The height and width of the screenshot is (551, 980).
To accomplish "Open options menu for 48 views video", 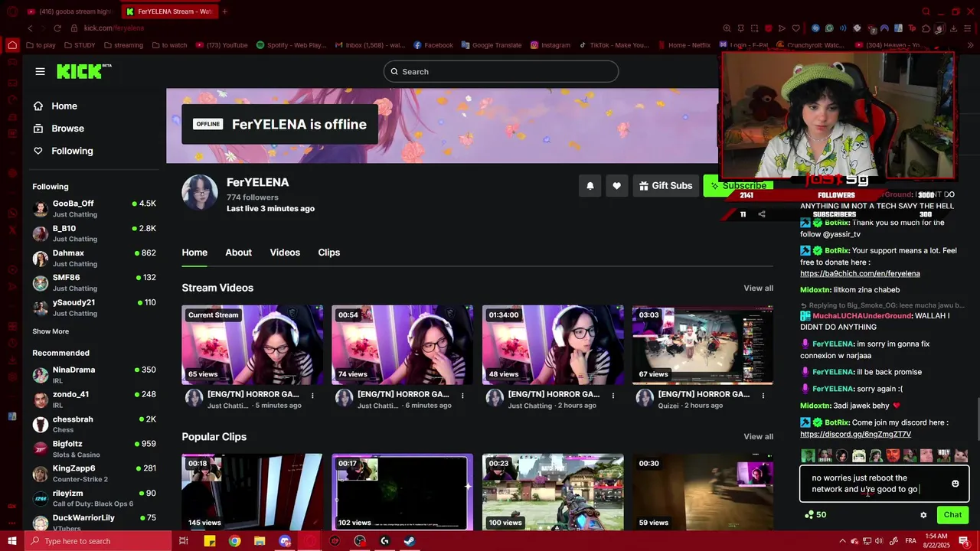I will click(x=612, y=395).
